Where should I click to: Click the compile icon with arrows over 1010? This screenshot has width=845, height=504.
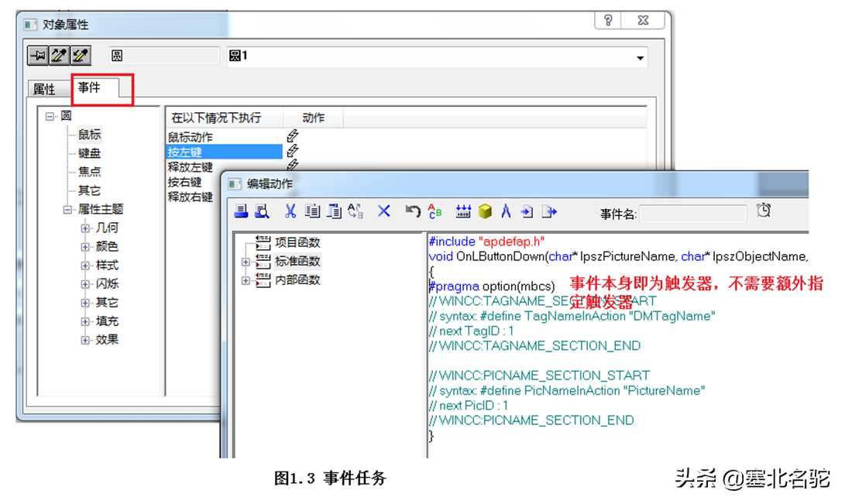pyautogui.click(x=463, y=211)
